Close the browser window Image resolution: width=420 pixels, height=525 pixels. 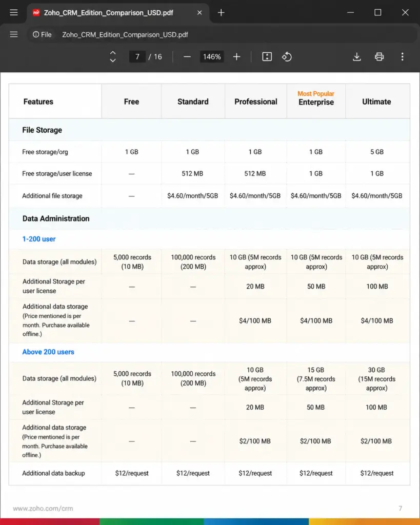(405, 13)
